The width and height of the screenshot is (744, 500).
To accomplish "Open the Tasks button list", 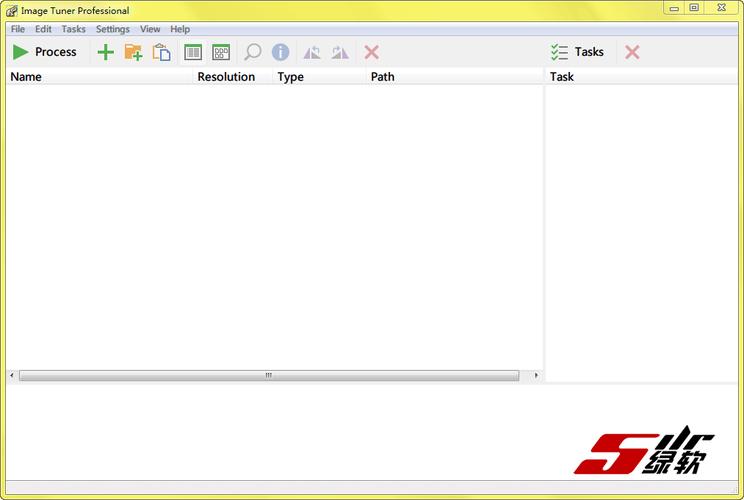I will [578, 52].
